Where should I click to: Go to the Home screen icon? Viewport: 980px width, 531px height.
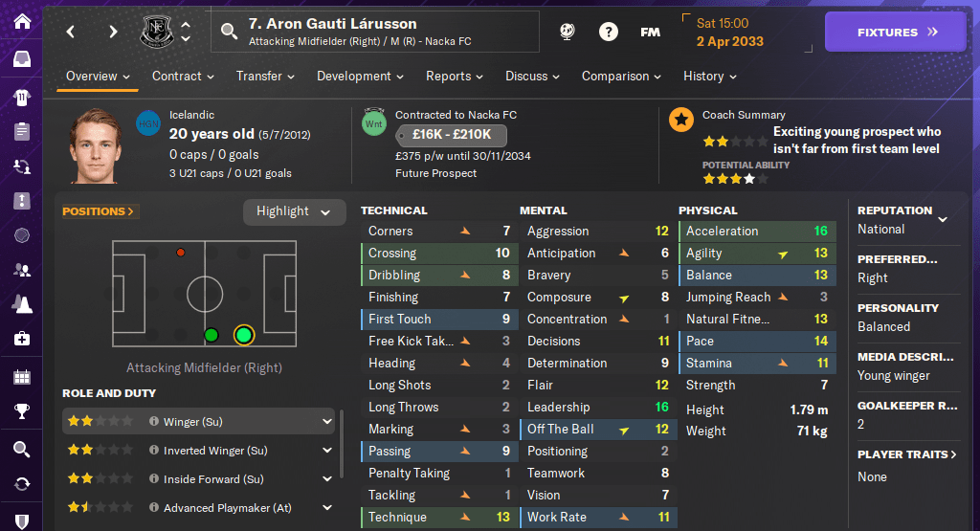click(21, 21)
